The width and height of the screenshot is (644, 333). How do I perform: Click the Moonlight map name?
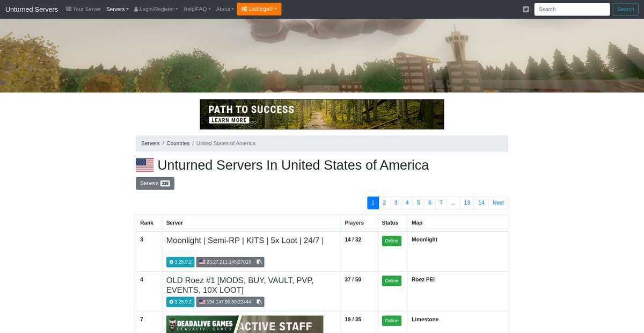pyautogui.click(x=425, y=240)
